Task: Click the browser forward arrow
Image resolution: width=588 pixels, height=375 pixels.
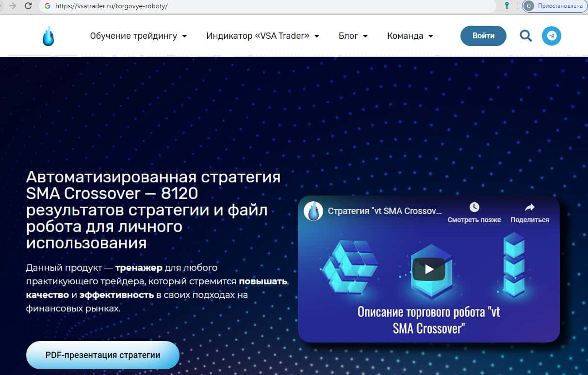Action: 13,6
